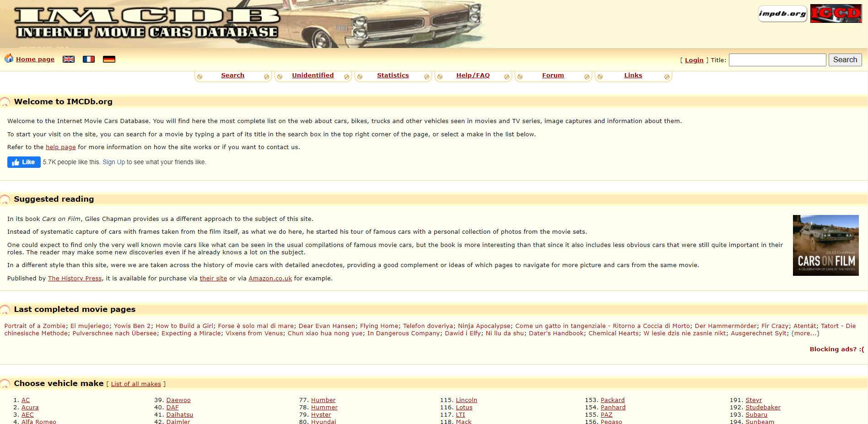Select the Lotus vehicle make
Viewport: 868px width, 424px height.
[x=464, y=408]
